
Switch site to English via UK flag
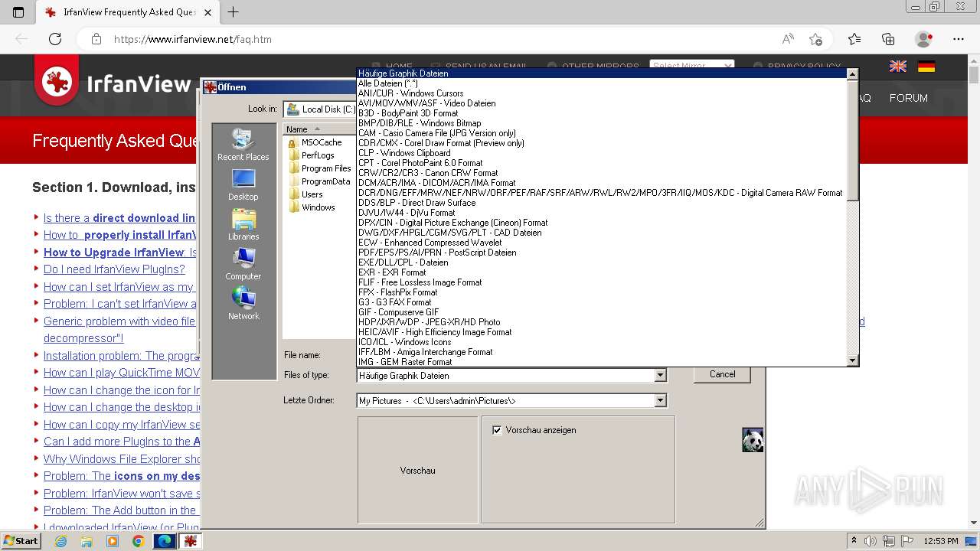[x=898, y=67]
